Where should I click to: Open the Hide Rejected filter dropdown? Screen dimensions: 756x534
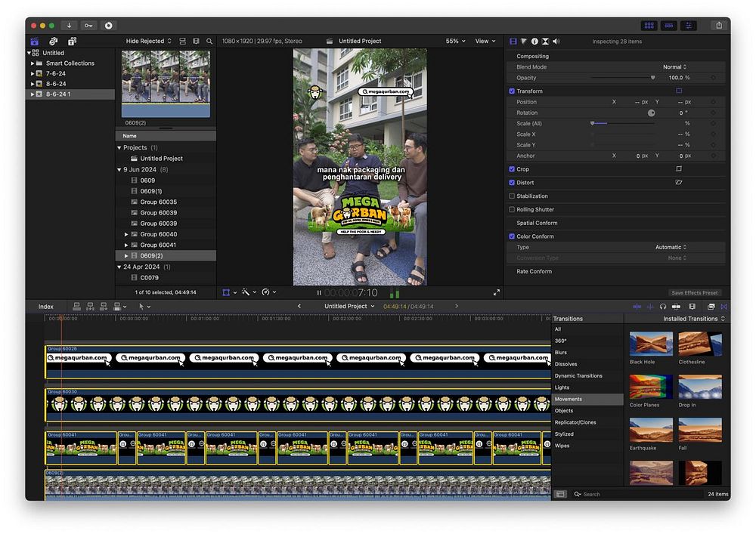(148, 41)
